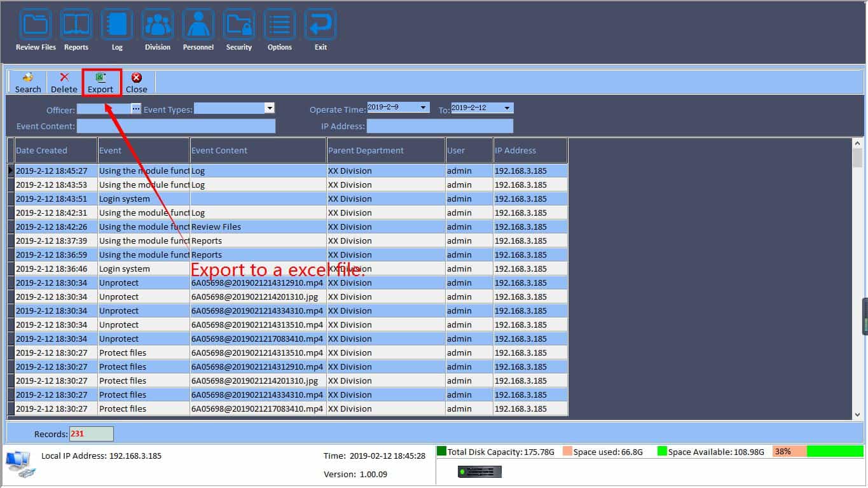Export the log to Excel
The height and width of the screenshot is (488, 868).
pyautogui.click(x=100, y=83)
